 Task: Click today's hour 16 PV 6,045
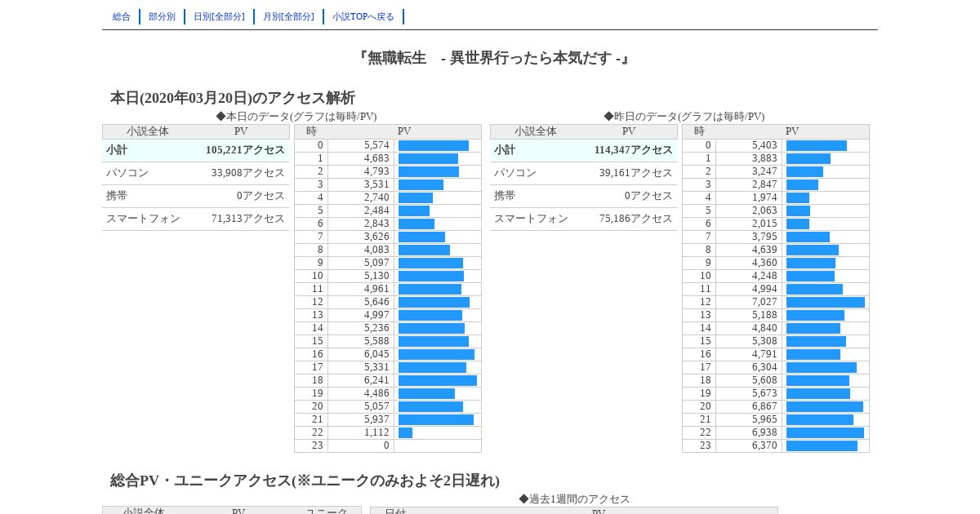(x=376, y=354)
